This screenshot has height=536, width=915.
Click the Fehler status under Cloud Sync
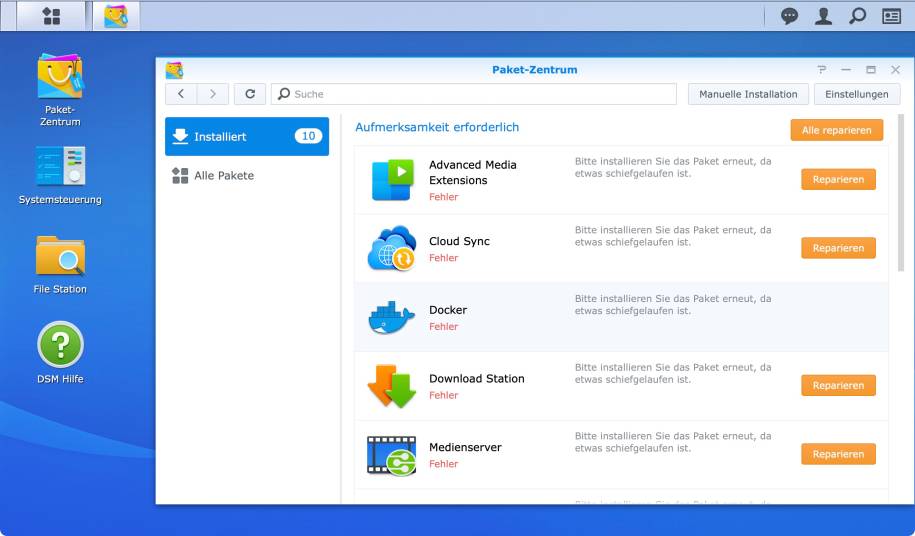click(443, 258)
